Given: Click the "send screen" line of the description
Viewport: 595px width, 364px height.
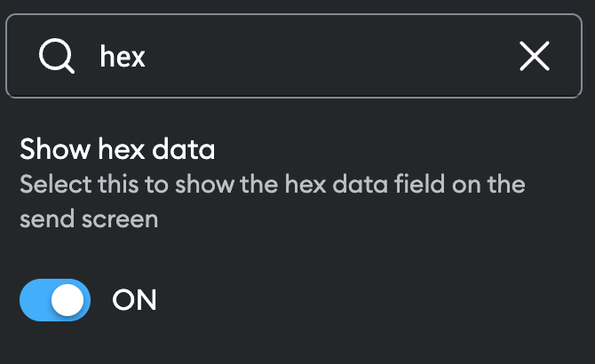Looking at the screenshot, I should click(x=89, y=218).
